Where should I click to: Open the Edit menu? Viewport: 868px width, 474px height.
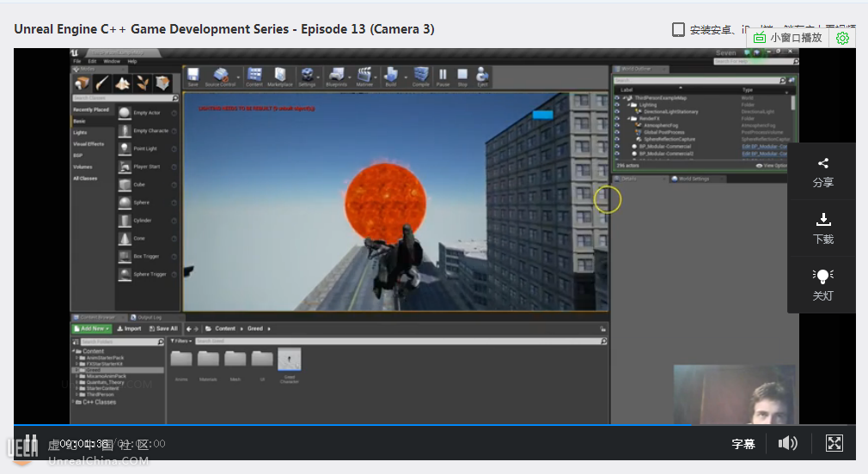click(93, 61)
